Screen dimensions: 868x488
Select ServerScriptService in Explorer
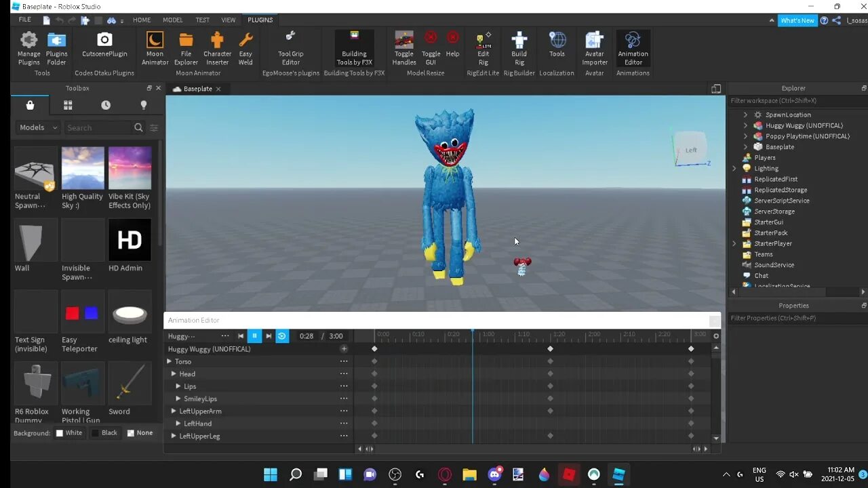coord(781,201)
